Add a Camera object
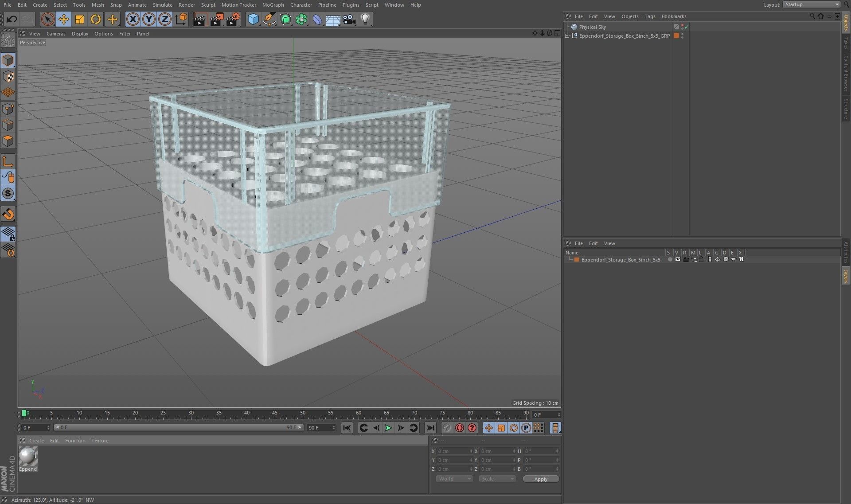The height and width of the screenshot is (504, 851). [x=349, y=20]
